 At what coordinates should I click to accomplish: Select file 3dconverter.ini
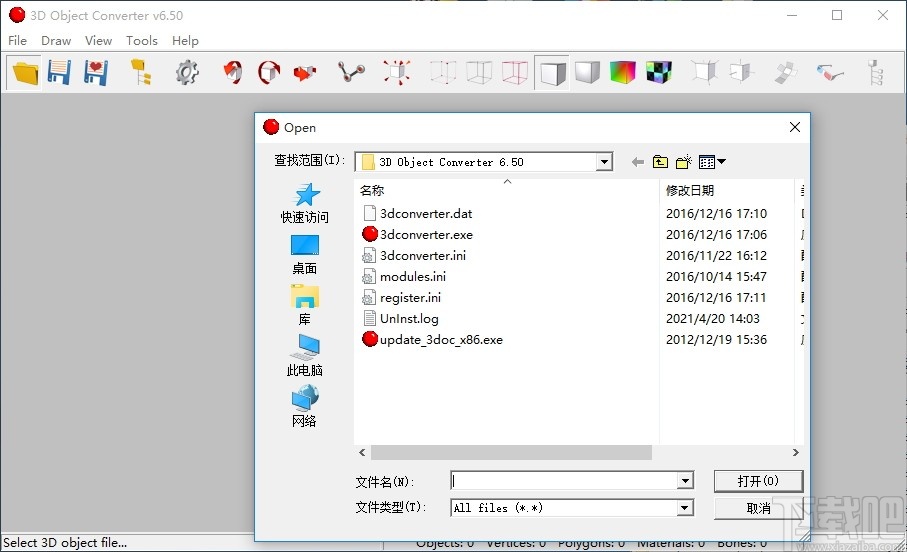click(x=422, y=255)
